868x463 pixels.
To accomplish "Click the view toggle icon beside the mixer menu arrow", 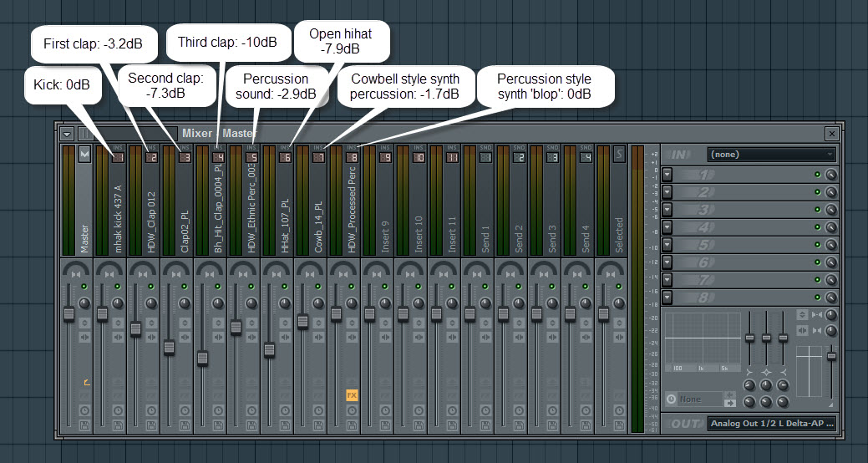I will pyautogui.click(x=84, y=134).
